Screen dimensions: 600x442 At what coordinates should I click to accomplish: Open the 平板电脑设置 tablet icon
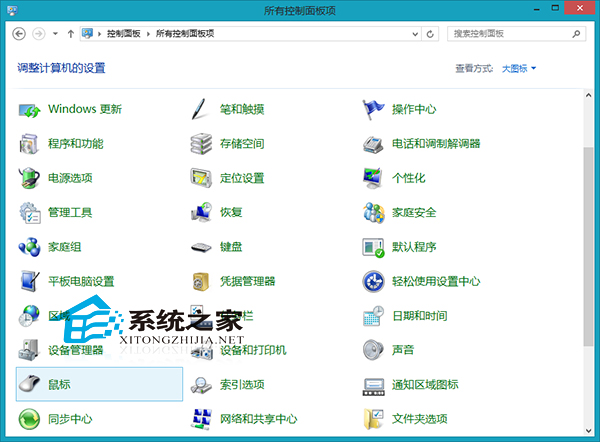29,281
